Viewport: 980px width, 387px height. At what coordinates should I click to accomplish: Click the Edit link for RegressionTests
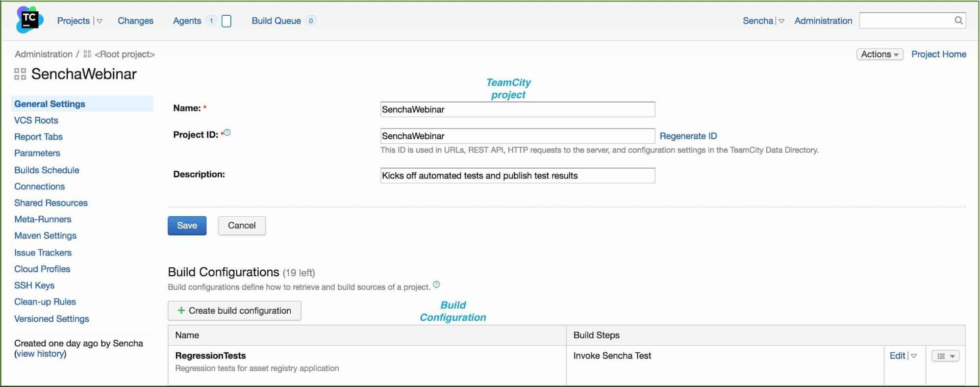coord(897,356)
